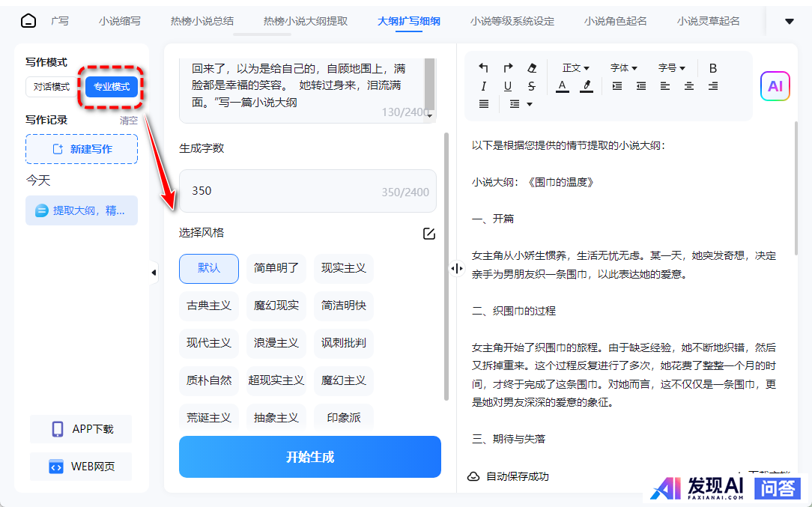Clear formatting with the eraser icon
The image size is (812, 507).
coord(532,68)
